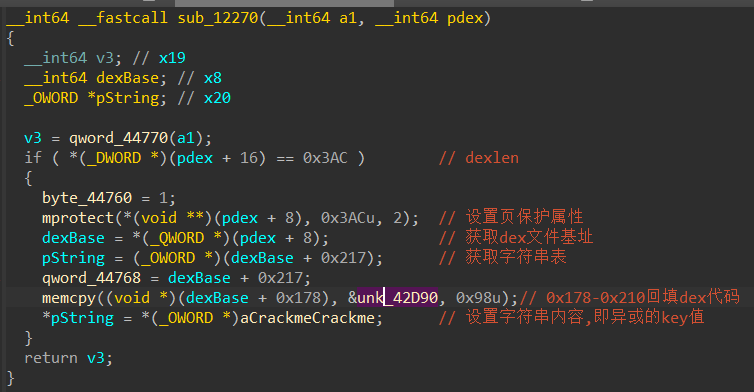Click the 设置页保护属性 comment
The image size is (754, 392).
coord(524,217)
